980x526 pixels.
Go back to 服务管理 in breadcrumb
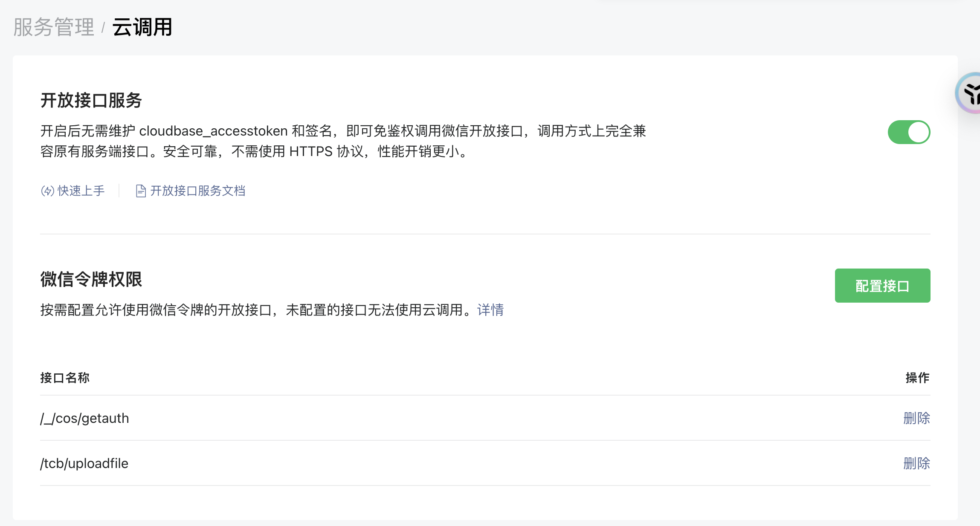(54, 28)
